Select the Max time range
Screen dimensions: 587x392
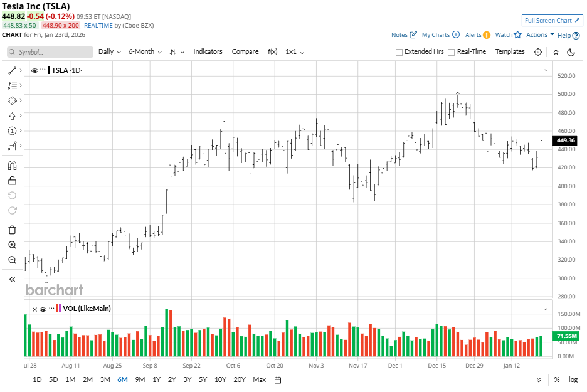[260, 379]
